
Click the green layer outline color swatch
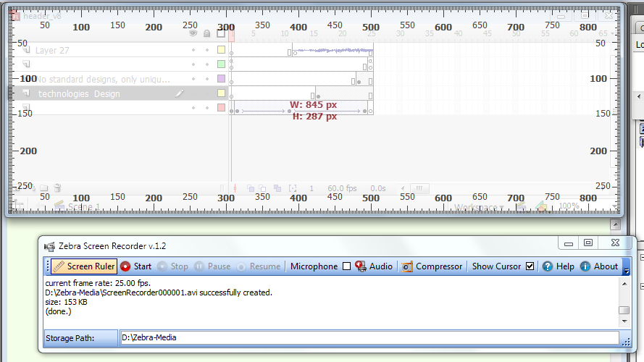221,64
